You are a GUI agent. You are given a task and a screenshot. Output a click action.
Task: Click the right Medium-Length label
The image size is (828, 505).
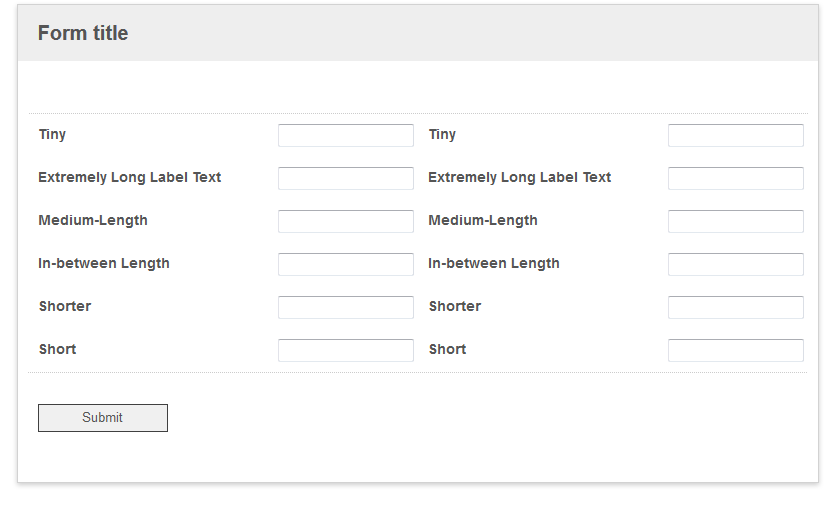tap(483, 220)
